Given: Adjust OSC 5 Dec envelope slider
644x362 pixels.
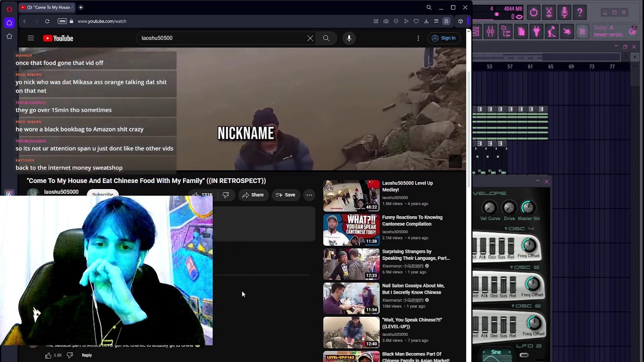Looking at the screenshot, I should pyautogui.click(x=495, y=284).
